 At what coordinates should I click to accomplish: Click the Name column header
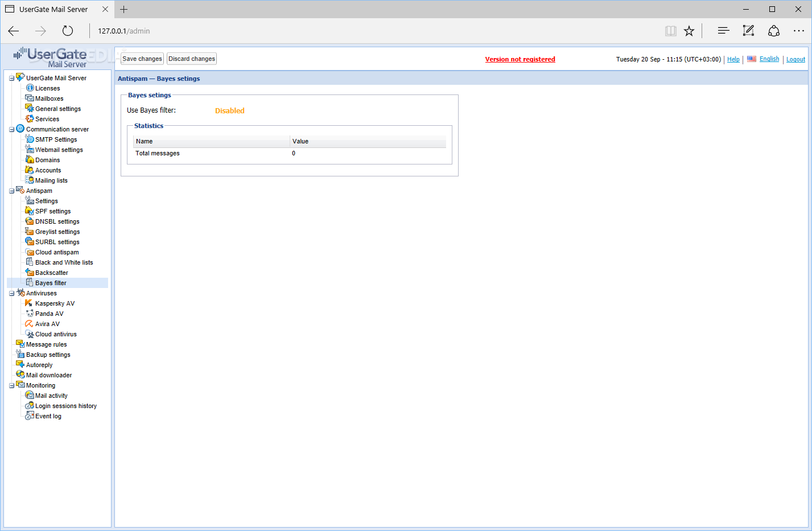[211, 141]
